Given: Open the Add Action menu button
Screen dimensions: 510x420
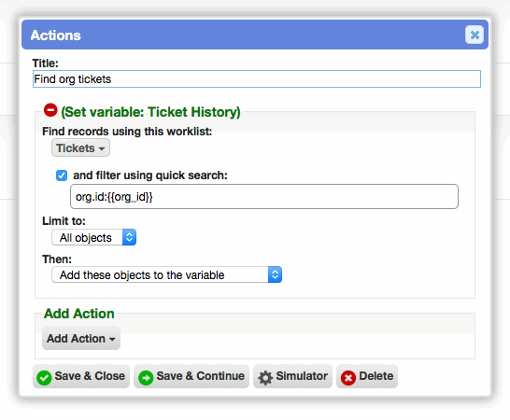Looking at the screenshot, I should tap(81, 339).
